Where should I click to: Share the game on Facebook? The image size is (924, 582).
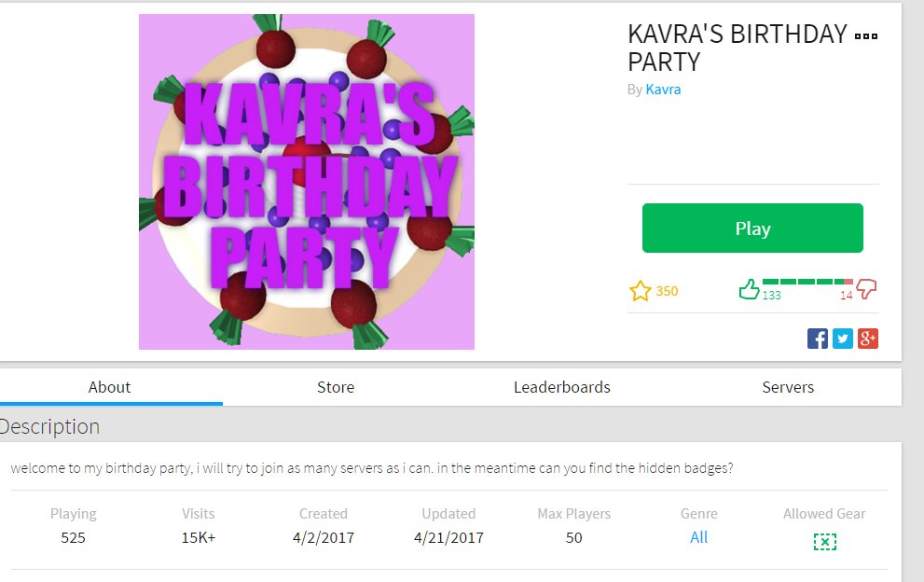coord(818,339)
